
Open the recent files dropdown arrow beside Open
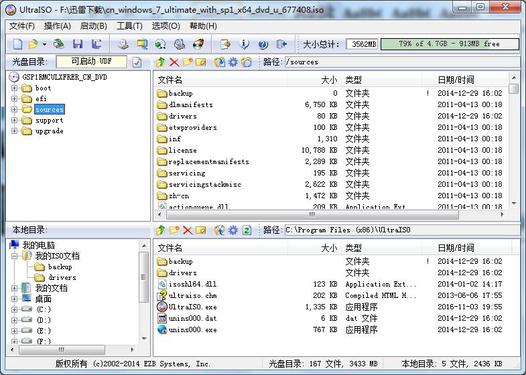point(44,44)
